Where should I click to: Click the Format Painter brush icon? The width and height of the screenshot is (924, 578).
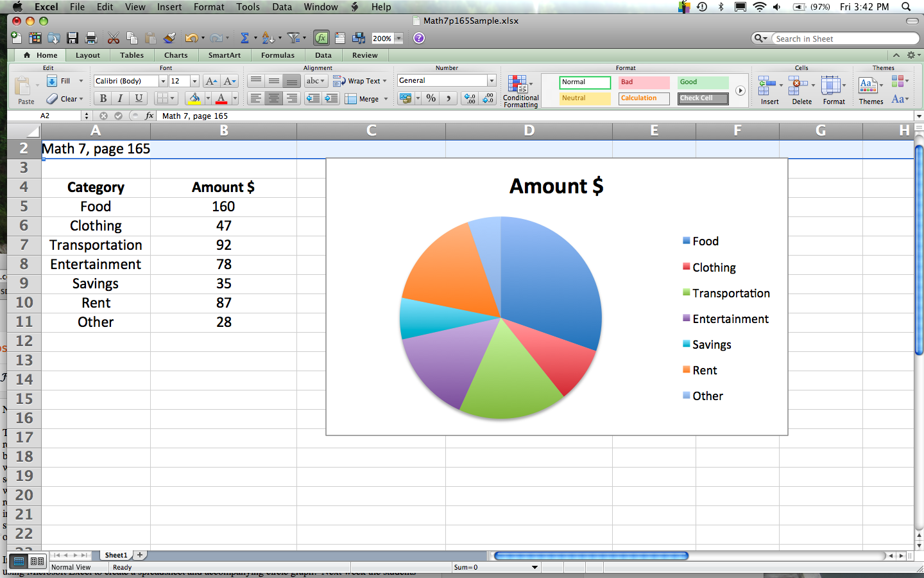(x=169, y=38)
